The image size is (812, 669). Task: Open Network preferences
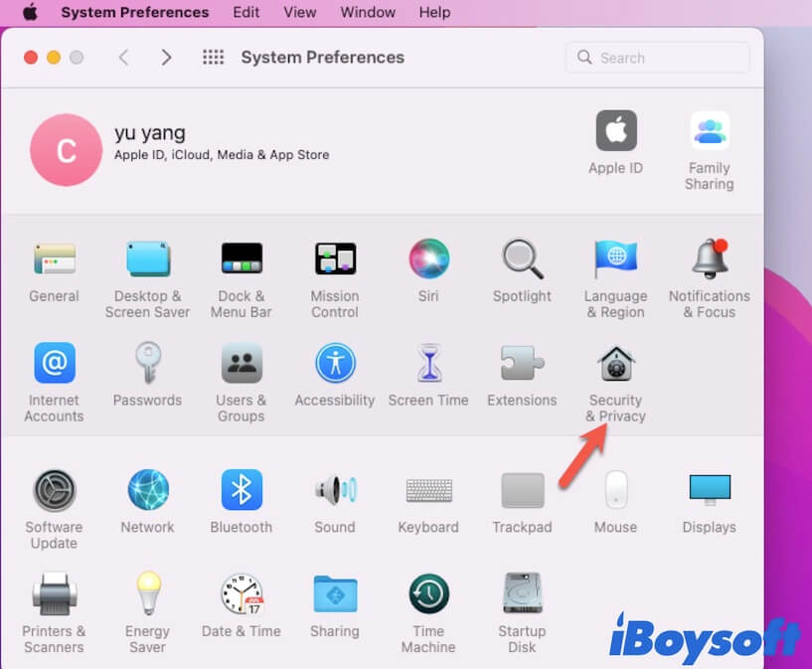[147, 492]
